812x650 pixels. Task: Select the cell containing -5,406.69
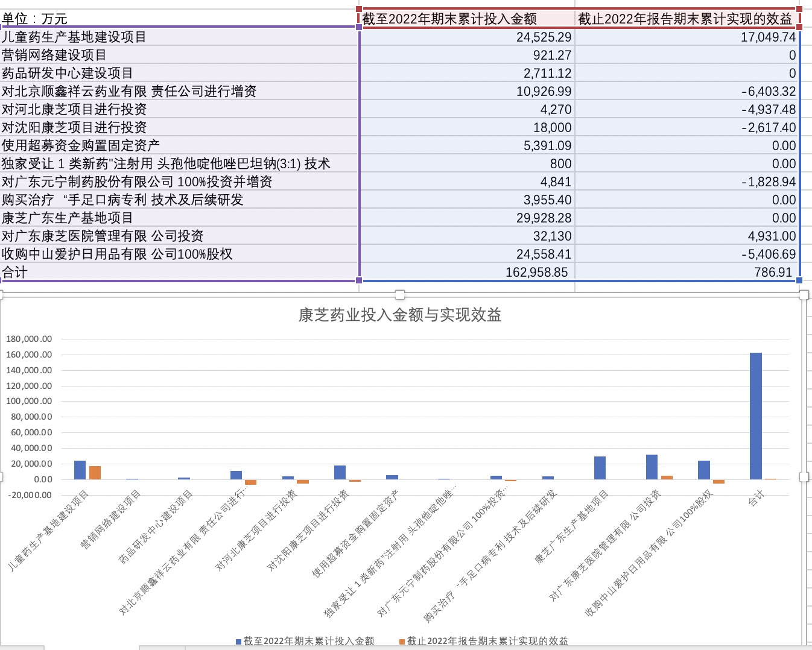pyautogui.click(x=687, y=254)
